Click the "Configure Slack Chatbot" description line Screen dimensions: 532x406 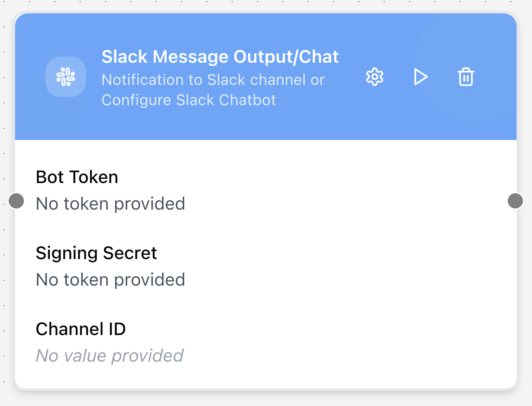189,100
